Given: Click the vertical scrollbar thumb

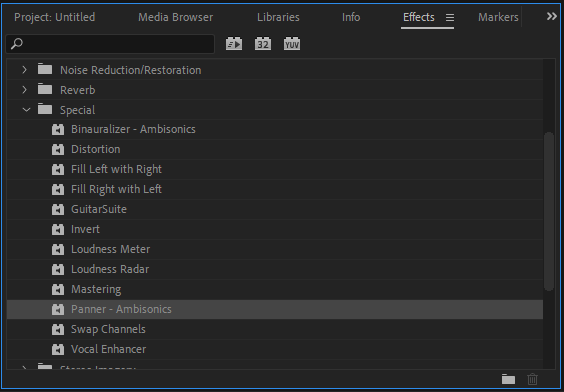Looking at the screenshot, I should [549, 211].
